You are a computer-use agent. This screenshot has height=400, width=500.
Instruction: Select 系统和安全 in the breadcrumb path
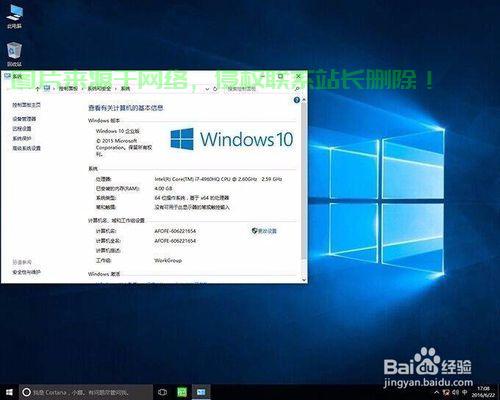99,89
